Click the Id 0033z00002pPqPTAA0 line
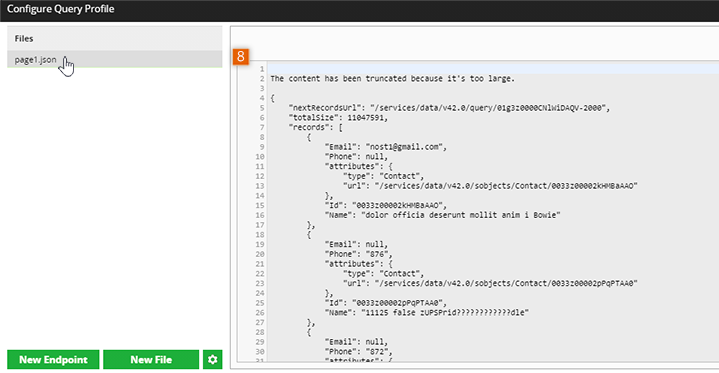 tap(386, 303)
